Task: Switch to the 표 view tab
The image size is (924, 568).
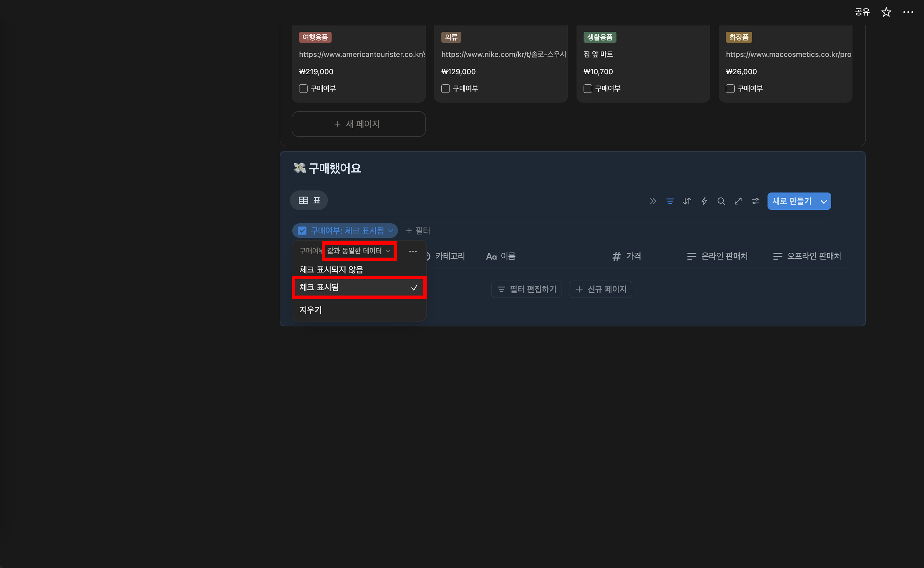Action: pyautogui.click(x=309, y=201)
